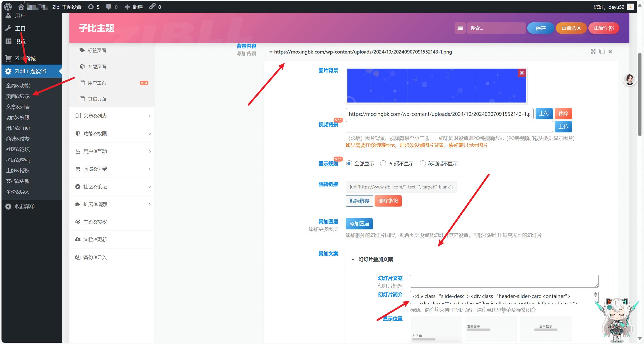
Task: Delete the blue background image
Action: (x=522, y=73)
